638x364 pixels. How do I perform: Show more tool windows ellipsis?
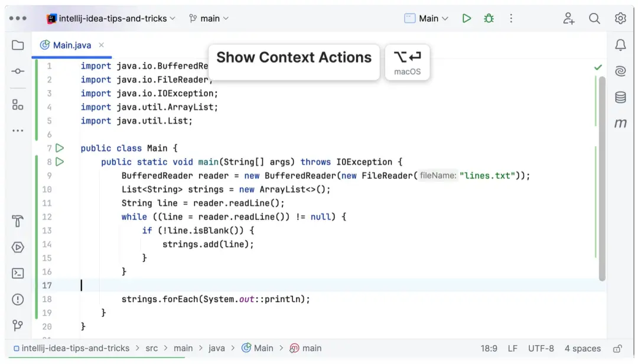tap(18, 131)
